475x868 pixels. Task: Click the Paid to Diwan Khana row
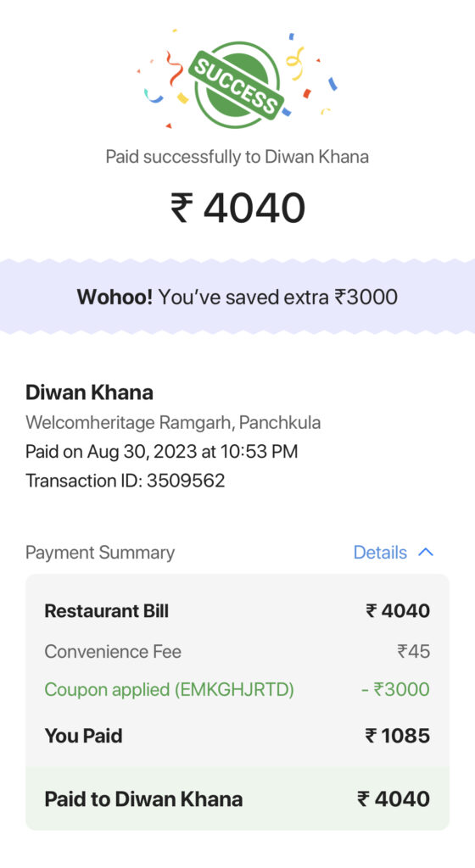[x=237, y=798]
